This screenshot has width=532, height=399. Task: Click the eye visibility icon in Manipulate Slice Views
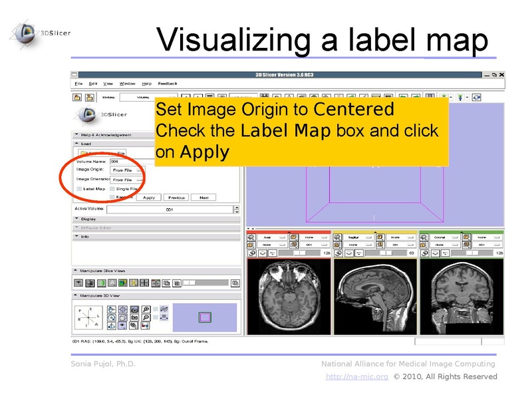78,282
